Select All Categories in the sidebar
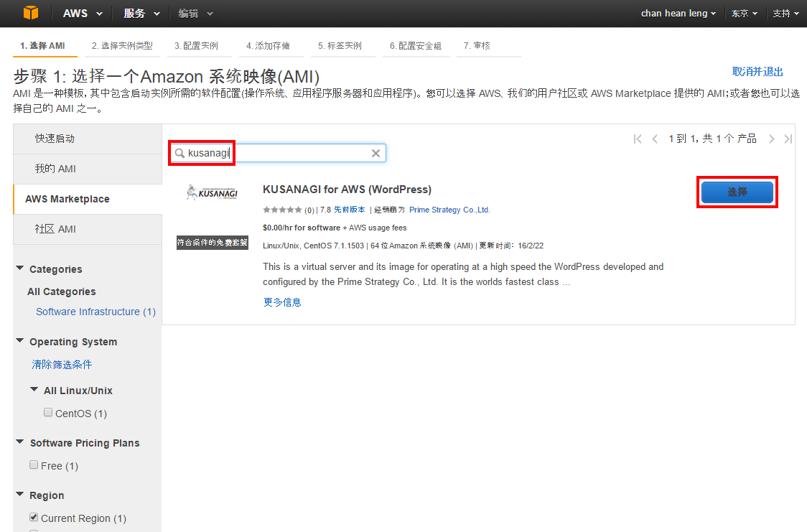The image size is (807, 532). click(x=61, y=291)
